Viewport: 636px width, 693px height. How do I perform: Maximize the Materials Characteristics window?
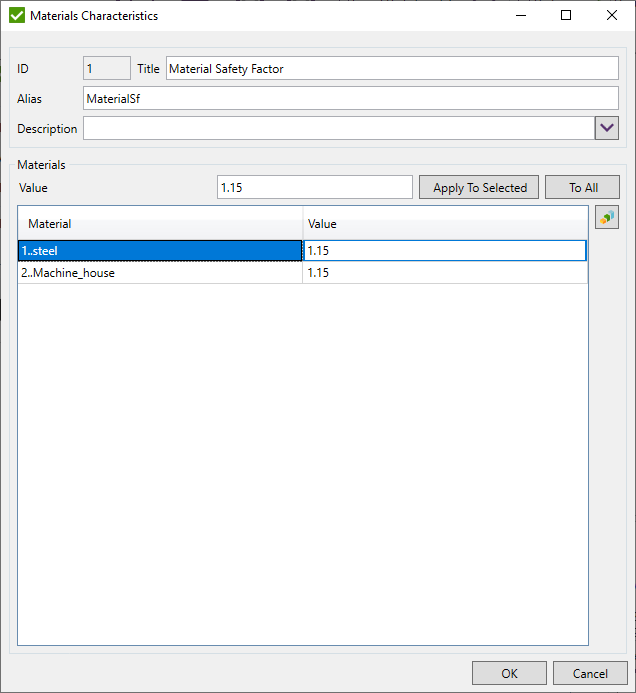pos(566,15)
